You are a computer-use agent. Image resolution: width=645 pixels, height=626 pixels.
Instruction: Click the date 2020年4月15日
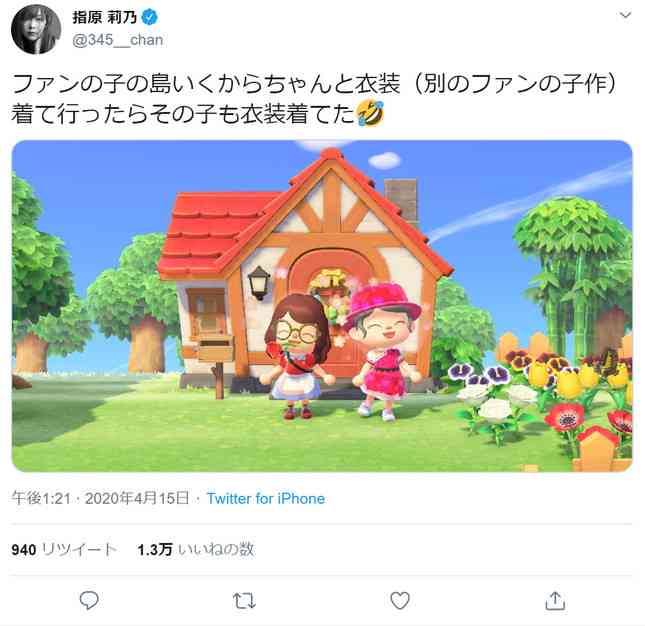pos(137,498)
